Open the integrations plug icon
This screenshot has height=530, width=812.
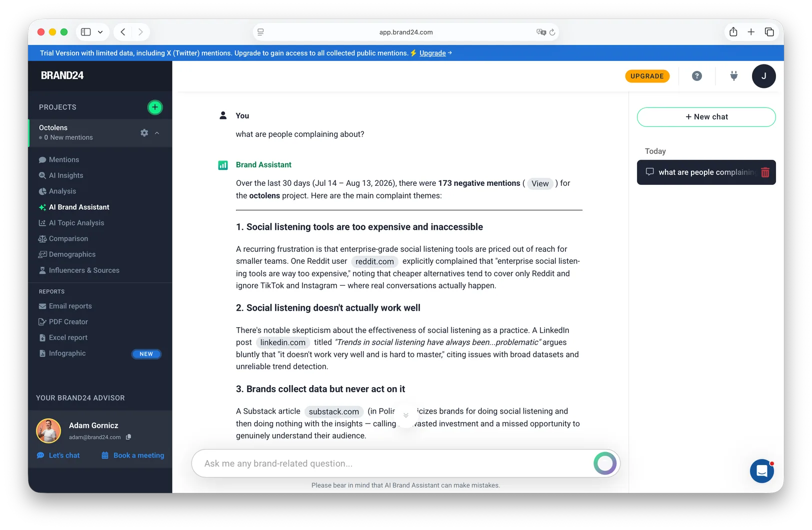click(x=733, y=76)
